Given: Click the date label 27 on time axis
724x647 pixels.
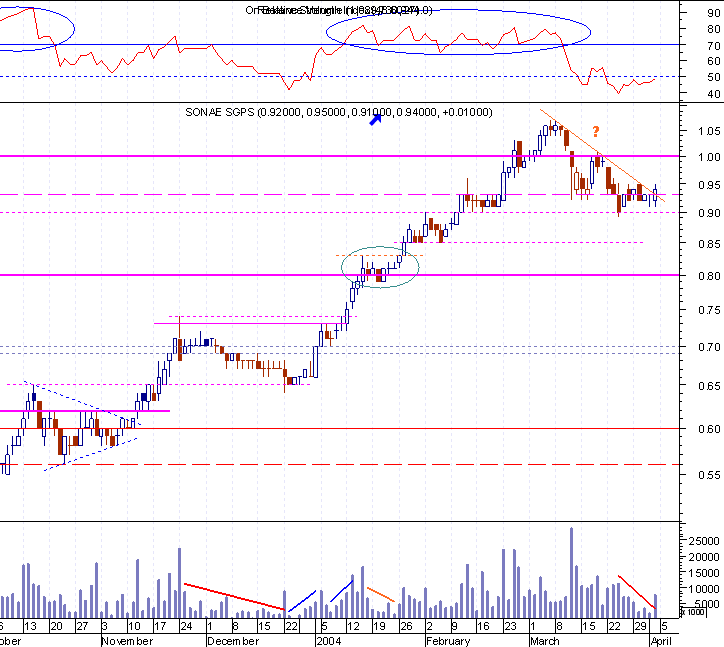Looking at the screenshot, I should coord(82,627).
